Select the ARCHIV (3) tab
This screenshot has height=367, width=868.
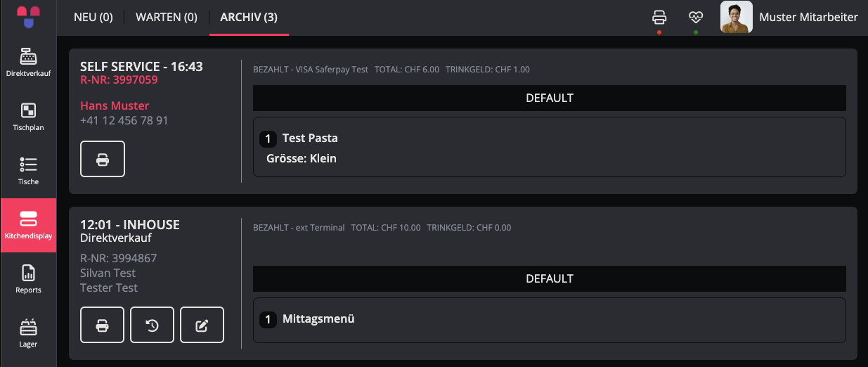click(249, 18)
